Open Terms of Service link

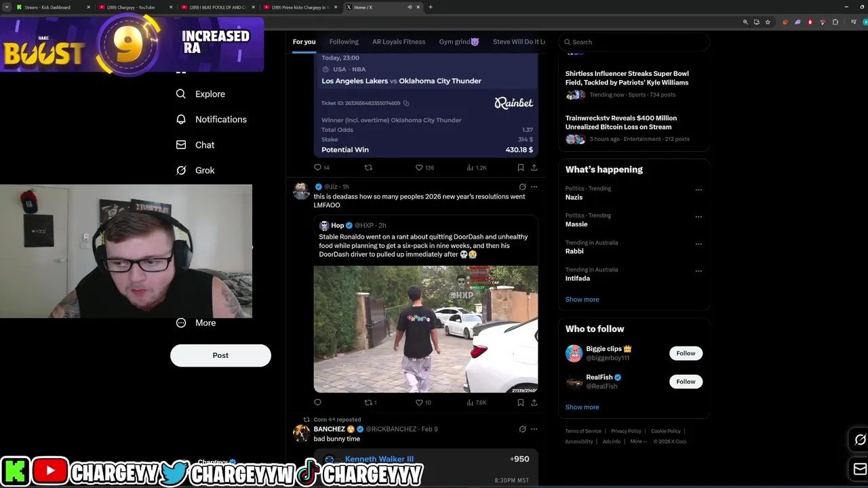(x=583, y=431)
